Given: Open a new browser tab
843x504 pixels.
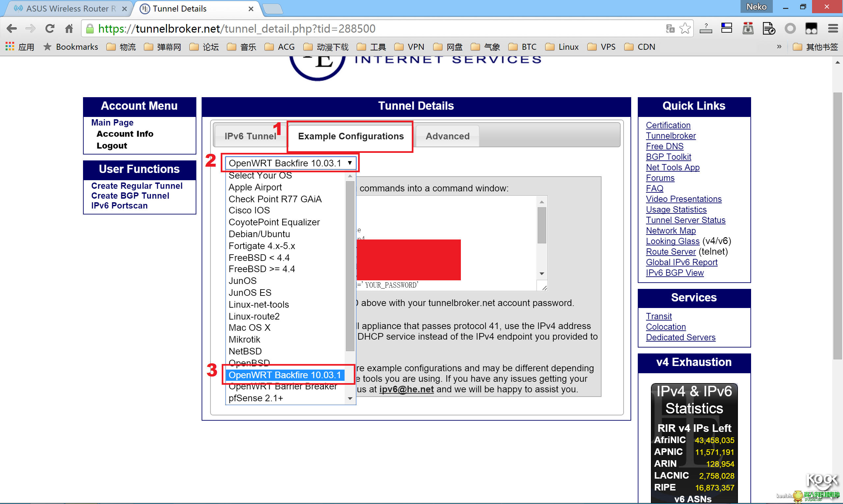Looking at the screenshot, I should (x=273, y=9).
